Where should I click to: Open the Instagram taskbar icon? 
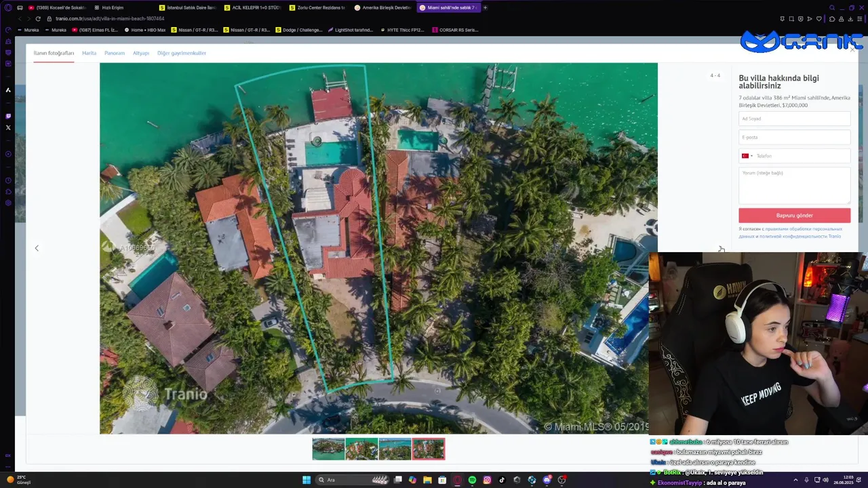pyautogui.click(x=487, y=480)
